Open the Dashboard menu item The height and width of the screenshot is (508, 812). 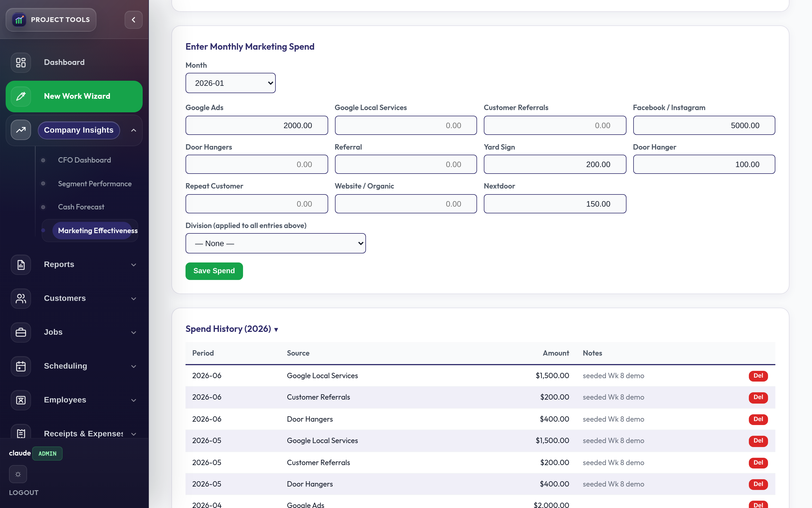(x=74, y=62)
